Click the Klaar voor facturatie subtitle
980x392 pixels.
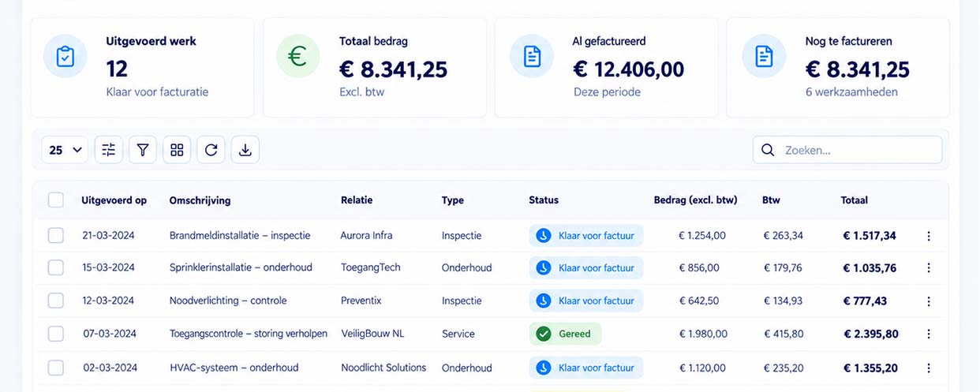click(157, 92)
